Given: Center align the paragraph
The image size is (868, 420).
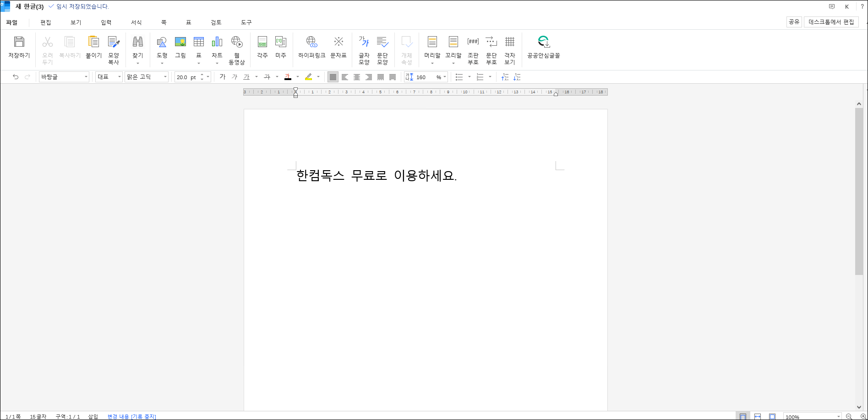Looking at the screenshot, I should pyautogui.click(x=357, y=77).
